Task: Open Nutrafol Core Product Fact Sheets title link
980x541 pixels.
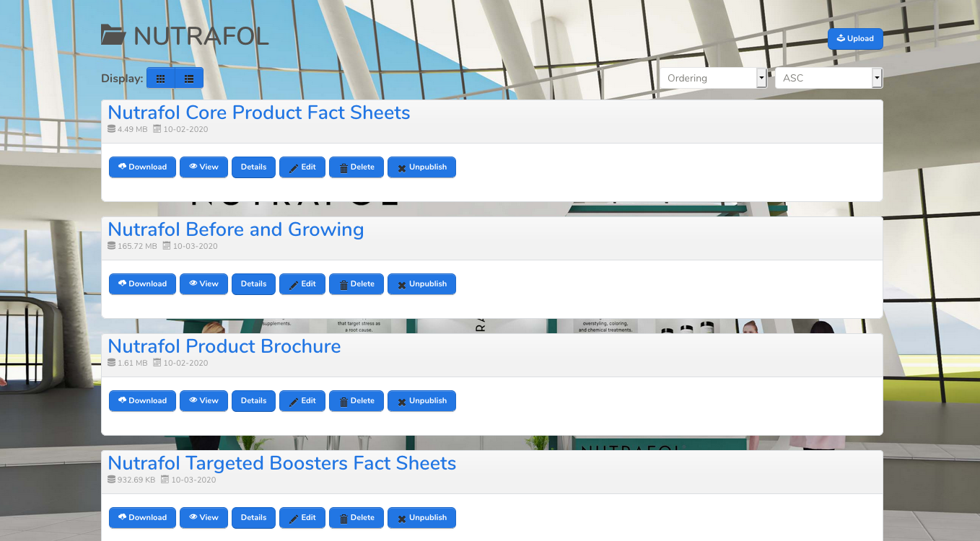Action: 259,113
